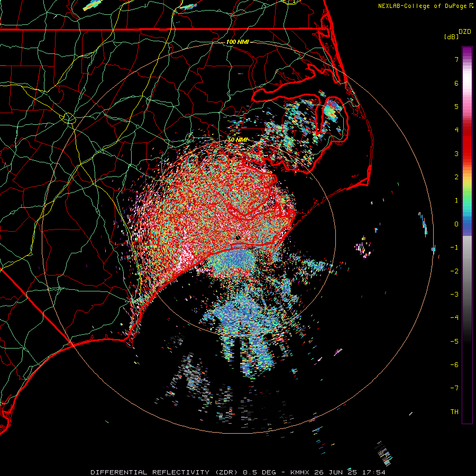Click the KMHX station identifier in caption
This screenshot has width=476, height=476.
tap(300, 472)
